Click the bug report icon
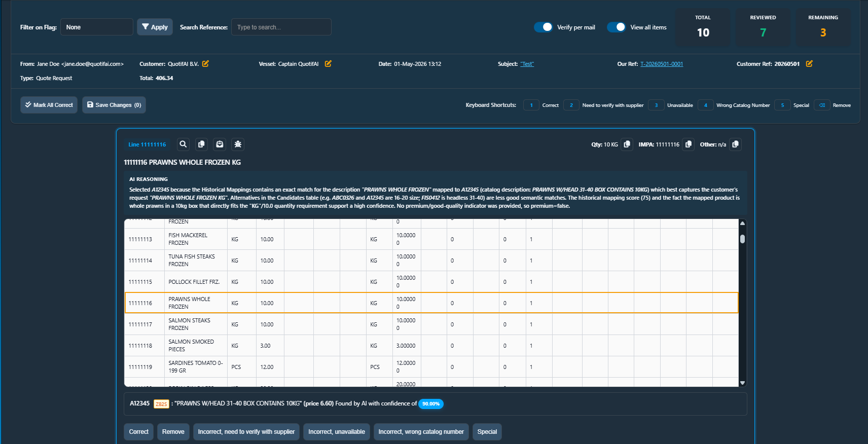 pos(238,144)
